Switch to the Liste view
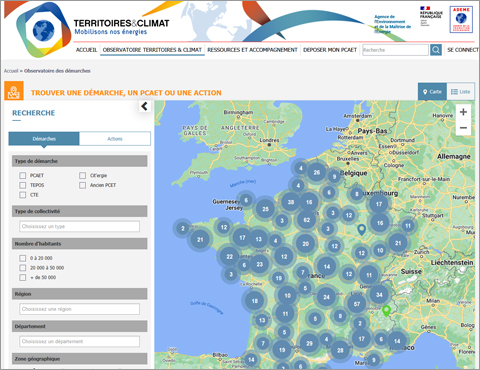Viewport: 480px width, 370px height. point(461,92)
